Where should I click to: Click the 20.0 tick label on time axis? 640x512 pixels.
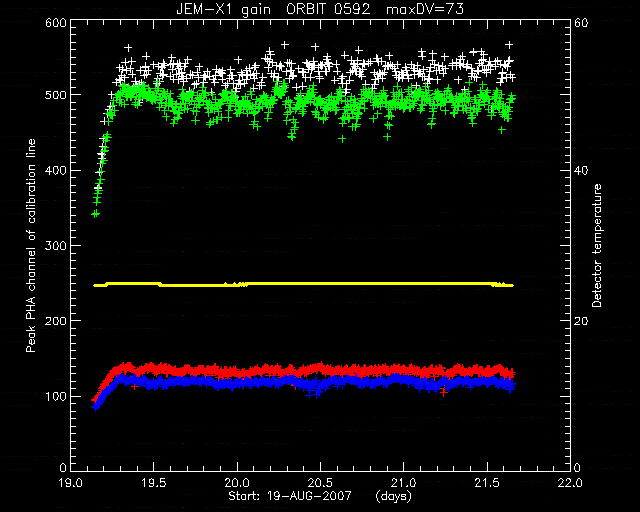coord(237,483)
